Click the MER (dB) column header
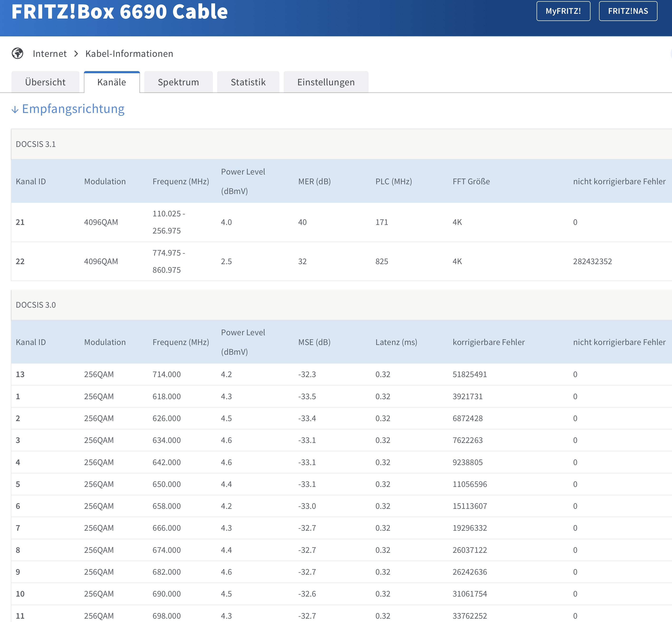 click(x=314, y=181)
